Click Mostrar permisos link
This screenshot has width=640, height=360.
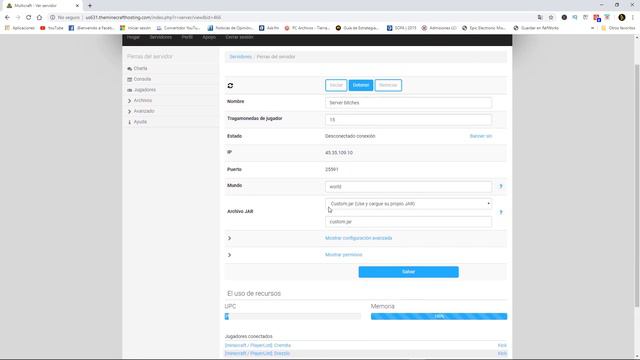344,255
